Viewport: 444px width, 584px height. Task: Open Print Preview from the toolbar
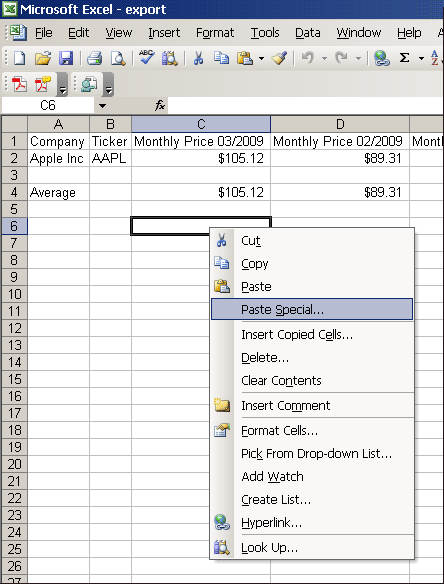(118, 58)
